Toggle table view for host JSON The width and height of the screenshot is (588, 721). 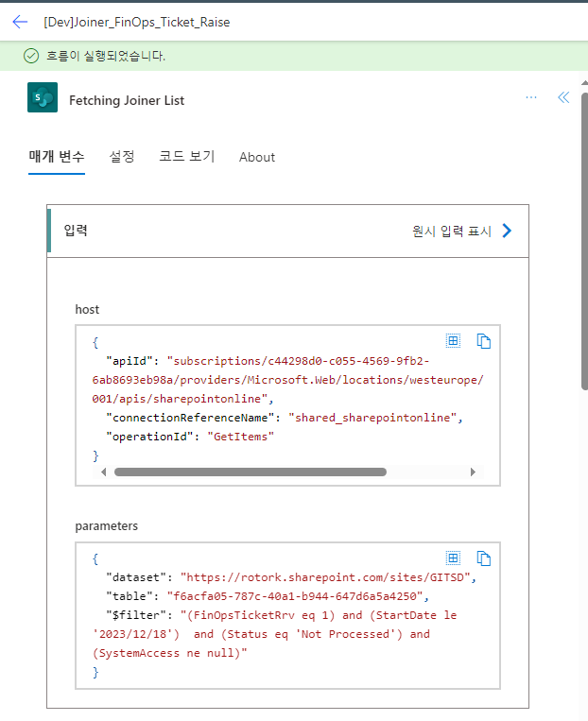point(453,341)
